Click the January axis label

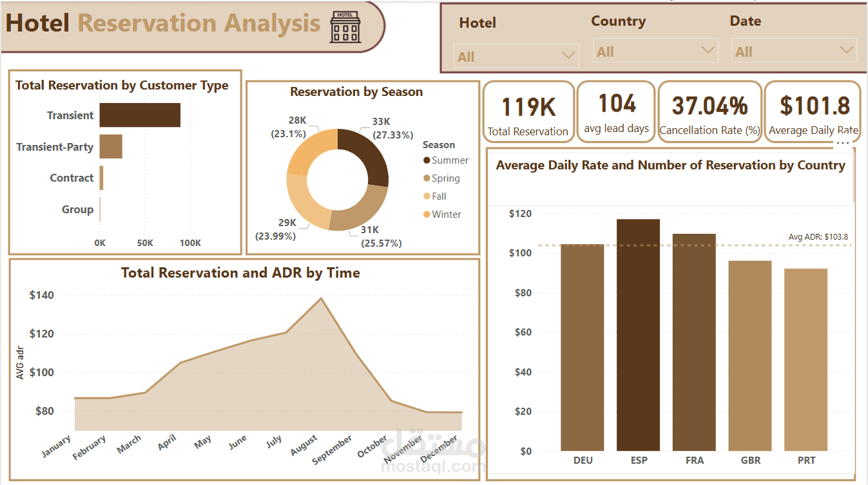click(x=57, y=448)
